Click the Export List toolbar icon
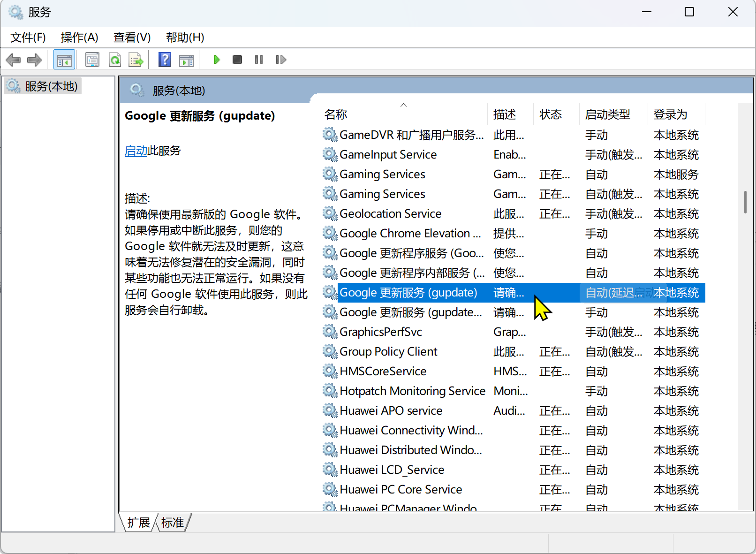Image resolution: width=756 pixels, height=554 pixels. [136, 60]
